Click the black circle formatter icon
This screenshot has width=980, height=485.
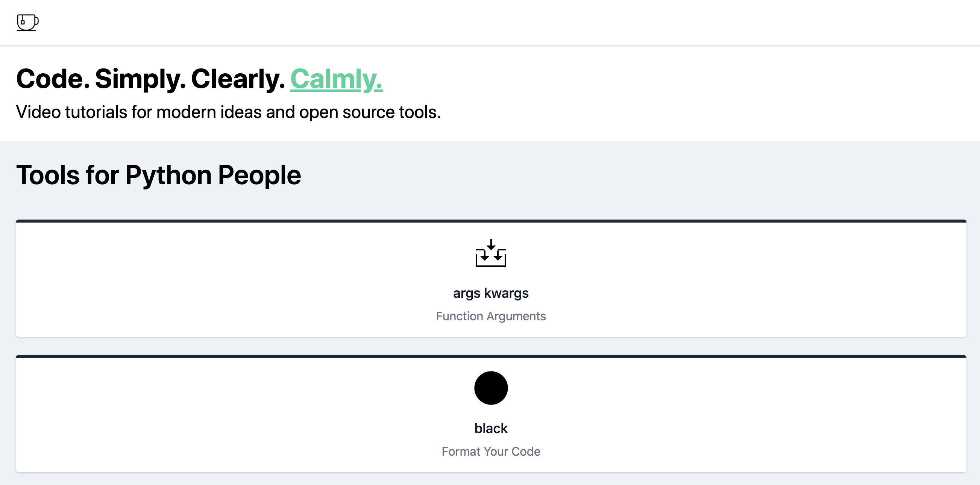point(491,388)
